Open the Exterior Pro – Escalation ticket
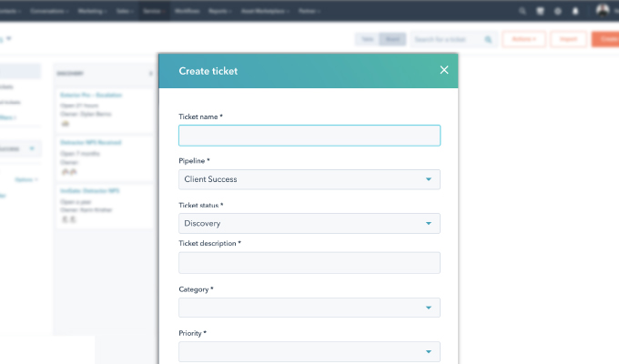The height and width of the screenshot is (364, 619). click(x=91, y=95)
